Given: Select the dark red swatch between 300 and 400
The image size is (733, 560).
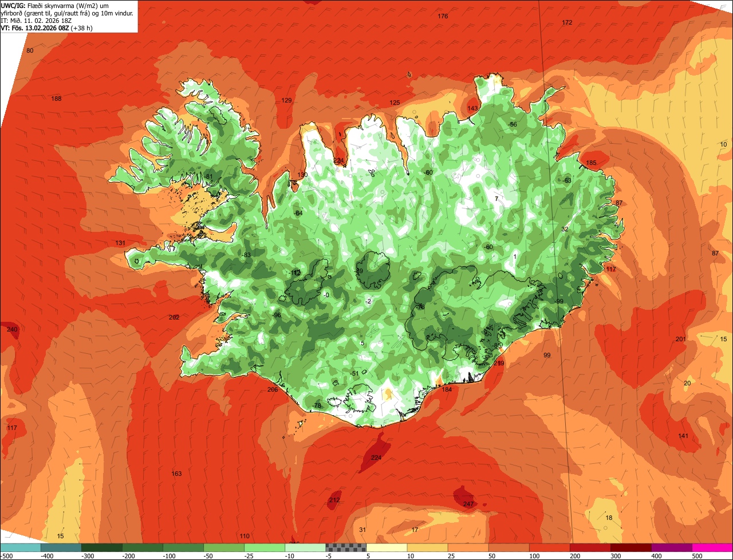Looking at the screenshot, I should [630, 547].
